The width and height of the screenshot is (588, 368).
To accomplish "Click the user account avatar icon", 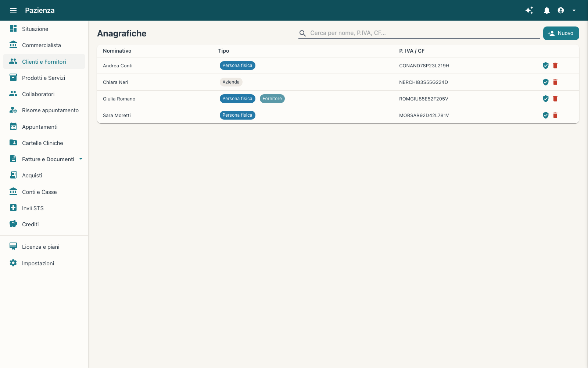I will click(561, 10).
